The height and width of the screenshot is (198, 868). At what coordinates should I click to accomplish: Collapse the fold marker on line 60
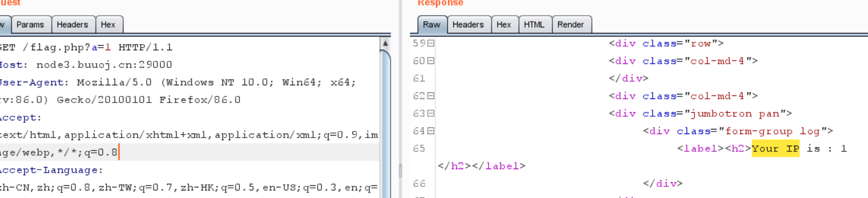click(x=431, y=61)
